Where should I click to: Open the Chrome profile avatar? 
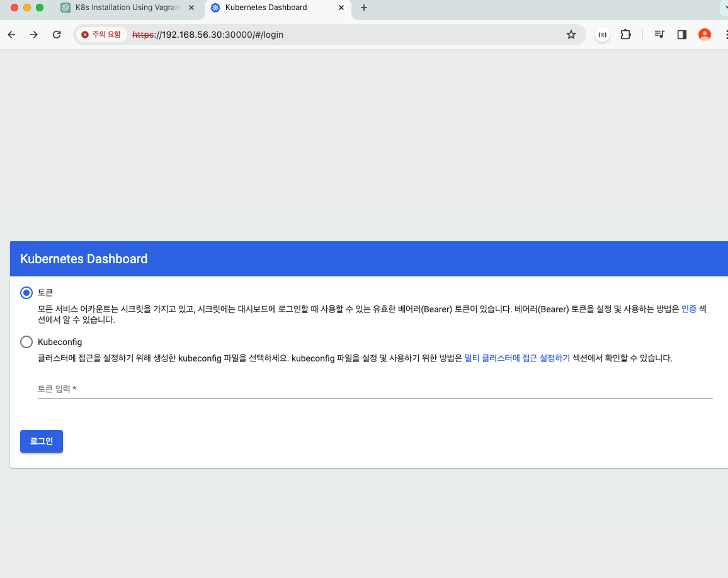[x=704, y=35]
